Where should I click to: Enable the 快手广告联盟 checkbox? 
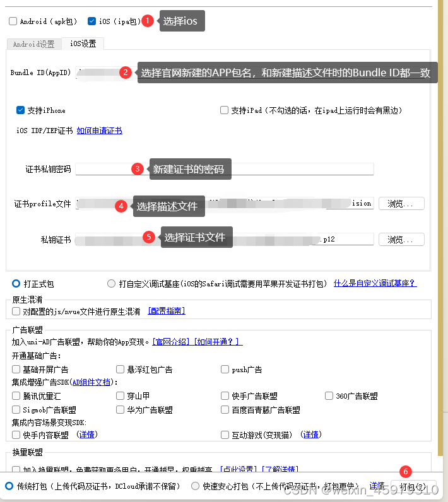tap(225, 396)
